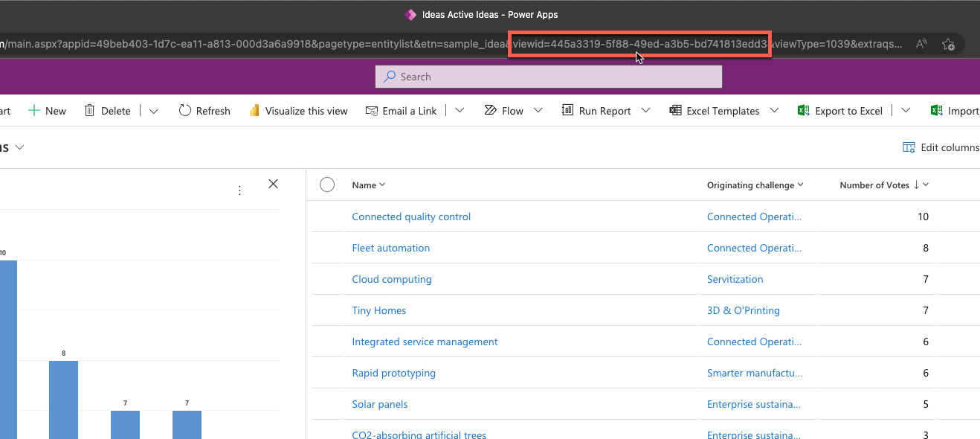
Task: Expand the Email a Link dropdown arrow
Action: coord(460,111)
